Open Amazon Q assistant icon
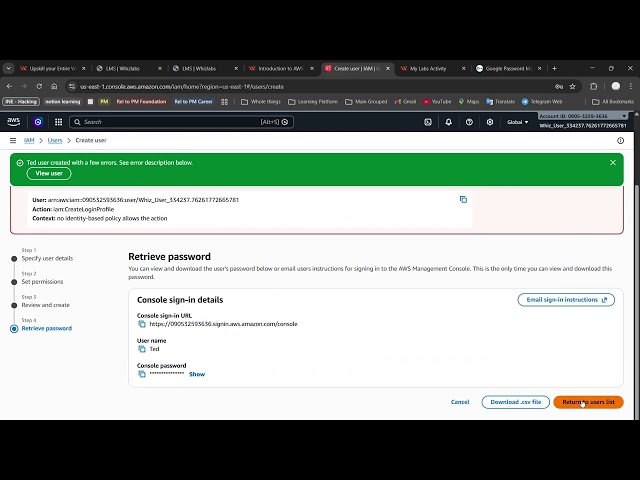This screenshot has width=640, height=480. (x=38, y=122)
